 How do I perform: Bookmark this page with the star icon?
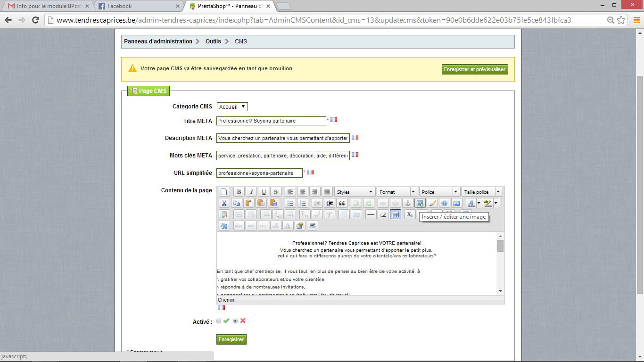622,20
